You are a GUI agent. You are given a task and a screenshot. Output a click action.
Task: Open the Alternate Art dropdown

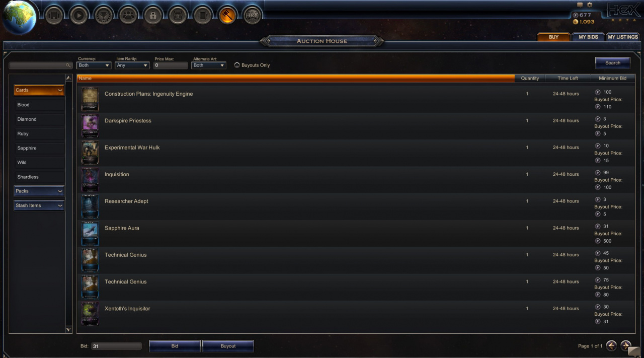[209, 65]
